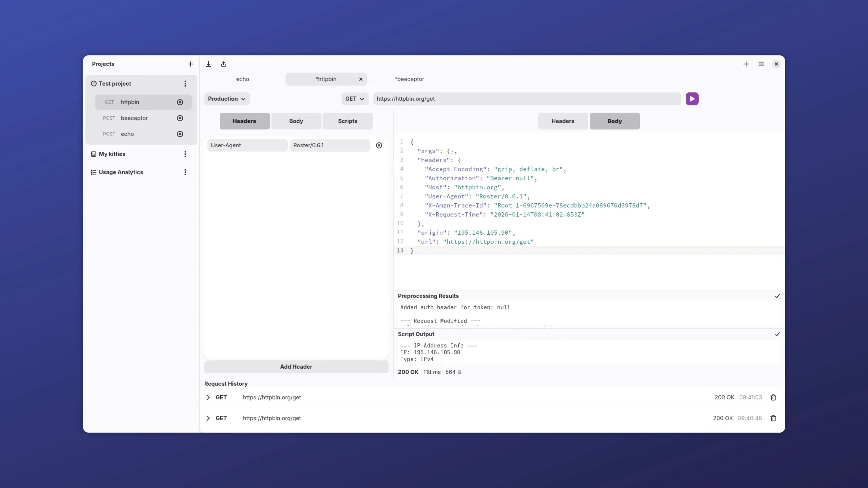868x488 pixels.
Task: Open the My kitties project
Action: point(112,154)
